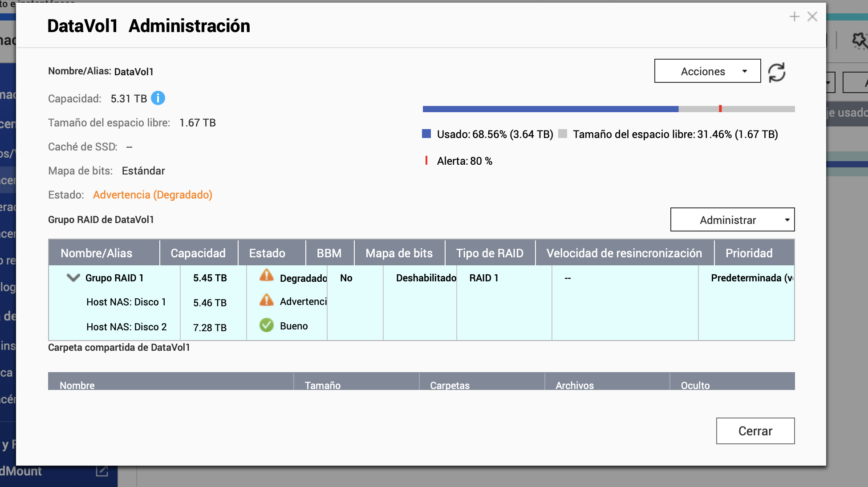Click the Advertencia warning icon for Disco 1
Image resolution: width=868 pixels, height=487 pixels.
[x=267, y=300]
